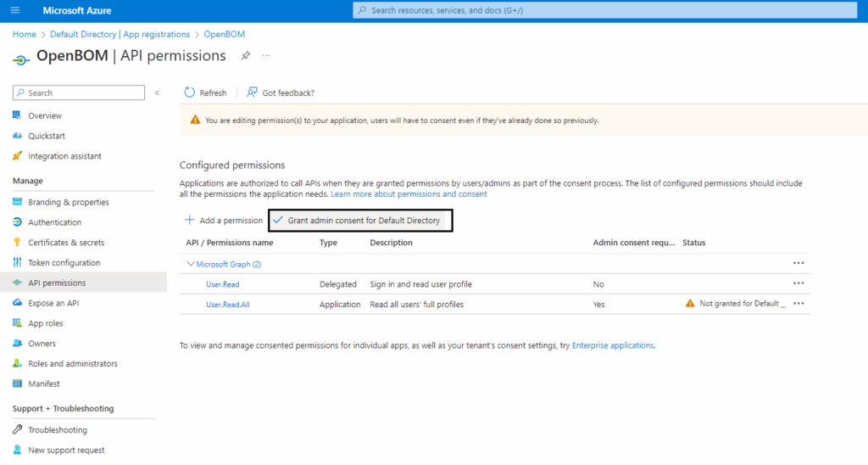Collapse the Microsoft Graph permissions group

coord(191,264)
